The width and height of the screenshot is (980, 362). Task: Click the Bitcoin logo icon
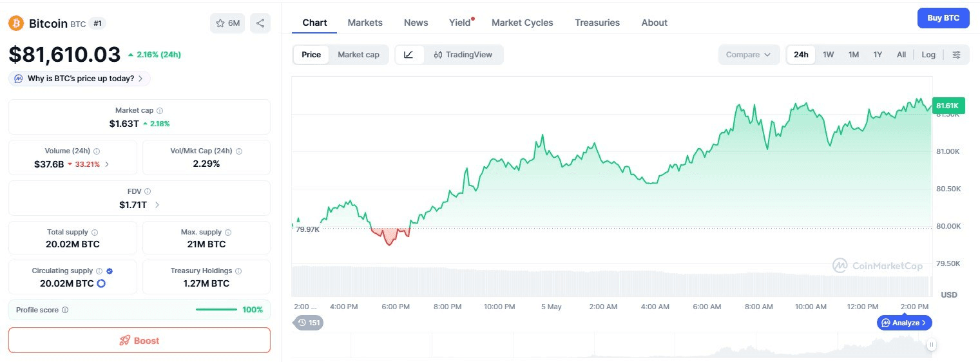[x=16, y=23]
